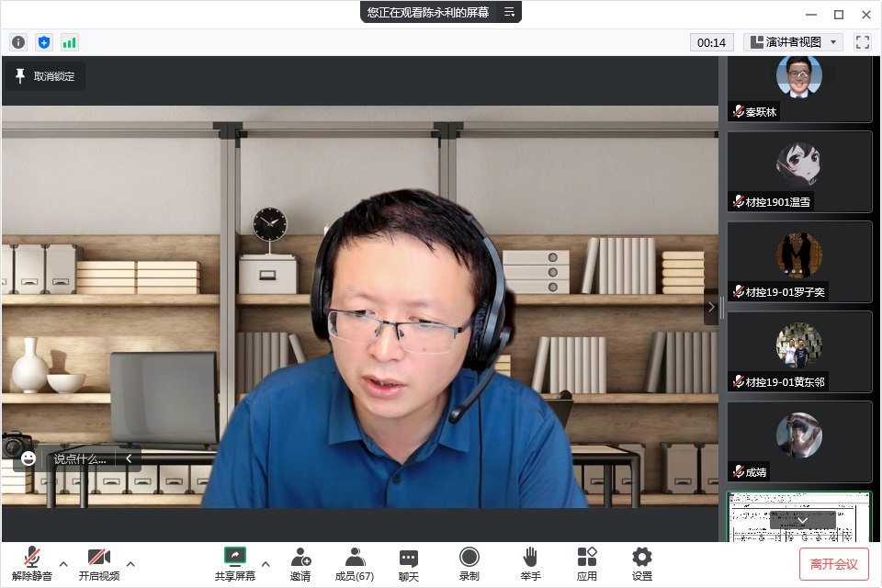Screen dimensions: 882x588
Task: Expand audio options arrow beside 解除静音
Action: pos(63,563)
